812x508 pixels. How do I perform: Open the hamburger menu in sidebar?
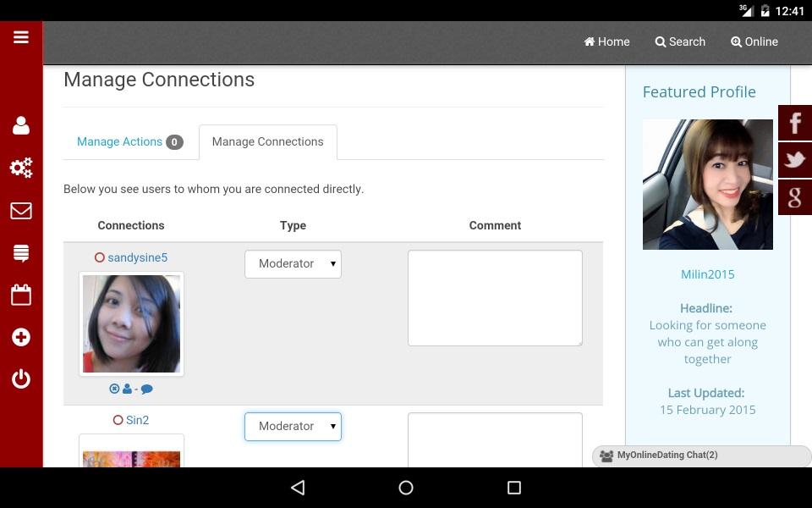20,37
